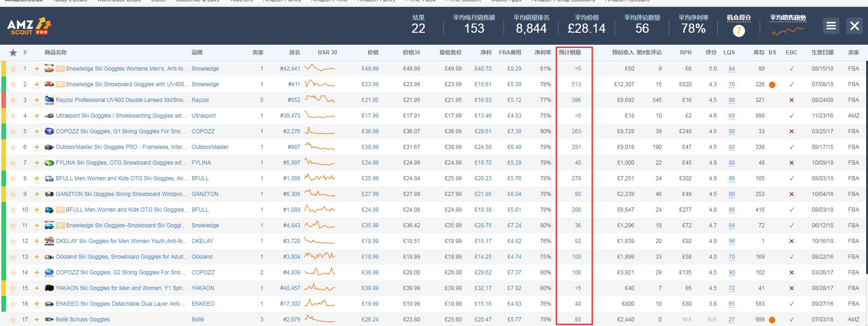The height and width of the screenshot is (326, 868).
Task: View BSR 30 sparkline for rank #411
Action: coord(320,84)
